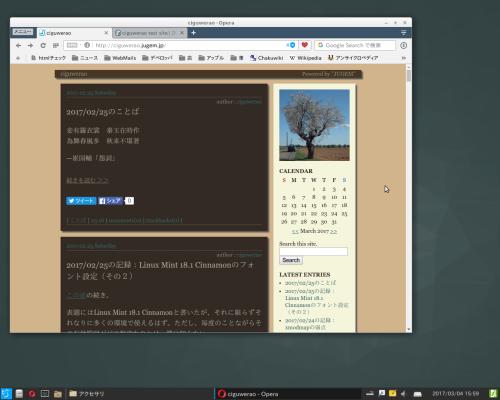Go back to the previous page
Viewport: 500px width, 400px height.
click(18, 45)
